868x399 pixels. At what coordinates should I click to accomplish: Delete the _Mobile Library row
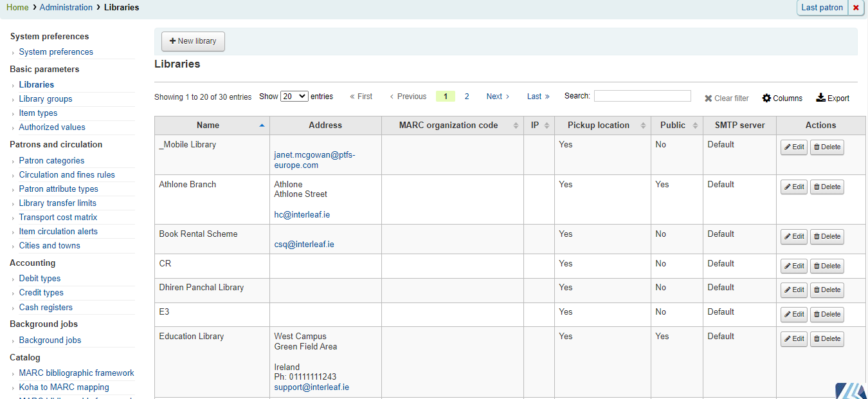pos(827,147)
